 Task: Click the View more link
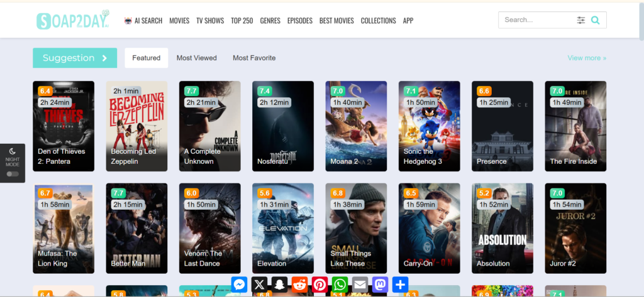[587, 58]
